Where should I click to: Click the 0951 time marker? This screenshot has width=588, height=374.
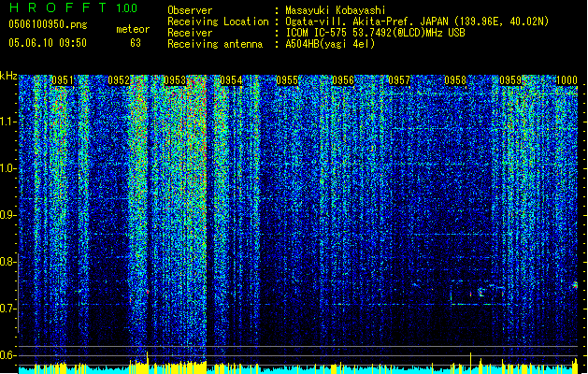[x=63, y=80]
